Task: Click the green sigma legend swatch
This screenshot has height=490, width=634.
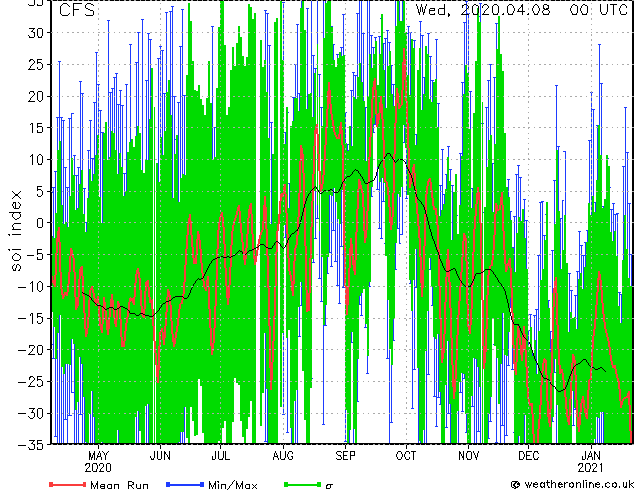Action: coord(303,484)
